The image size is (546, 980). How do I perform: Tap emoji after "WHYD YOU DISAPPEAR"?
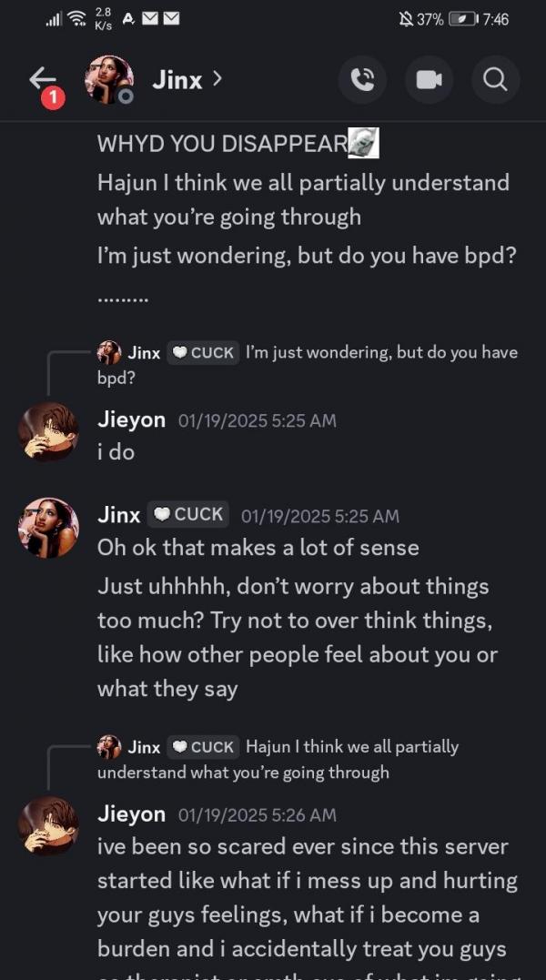(x=364, y=144)
